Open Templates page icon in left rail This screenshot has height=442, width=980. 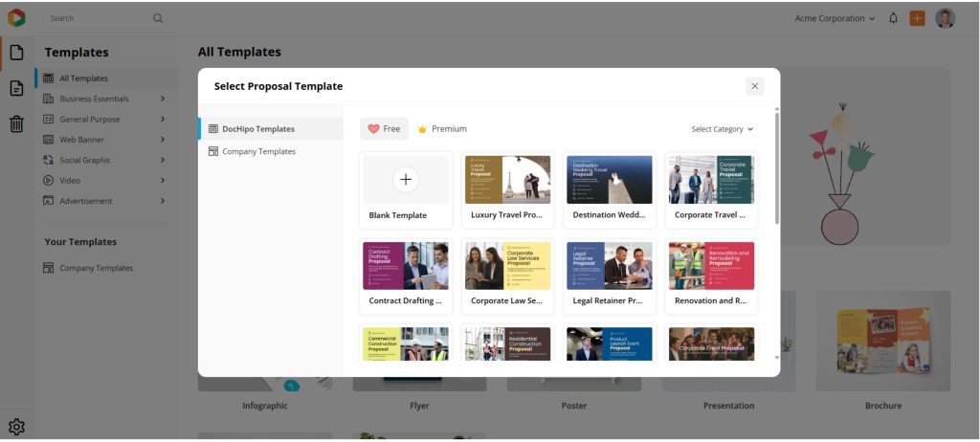tap(17, 53)
